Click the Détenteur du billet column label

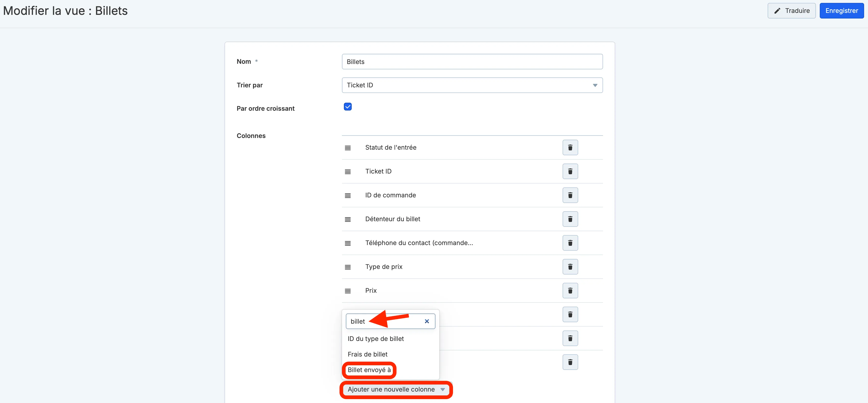pos(393,219)
